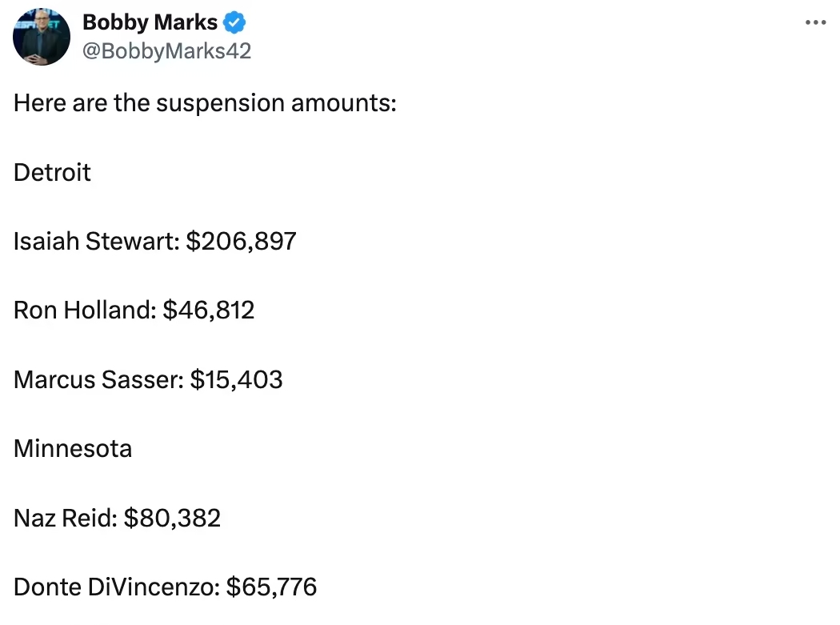Click the $80,382 suspension amount
Screen dimensions: 840x625
coord(173,518)
